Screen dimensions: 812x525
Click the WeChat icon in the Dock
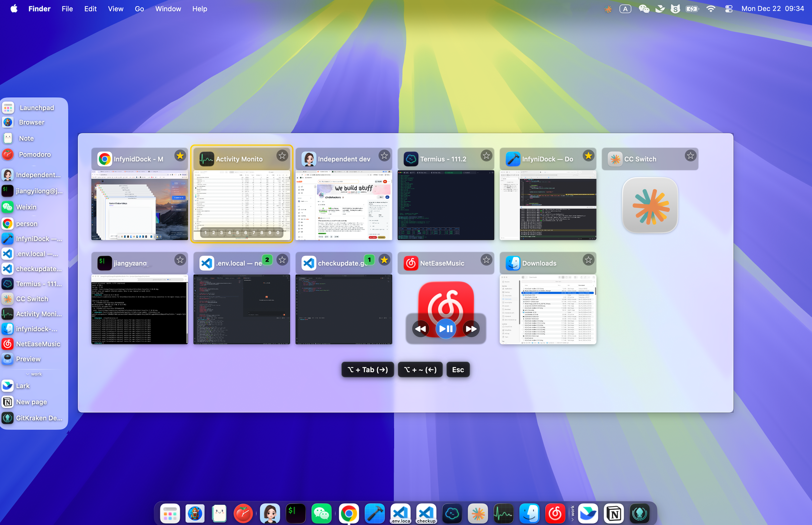(322, 513)
